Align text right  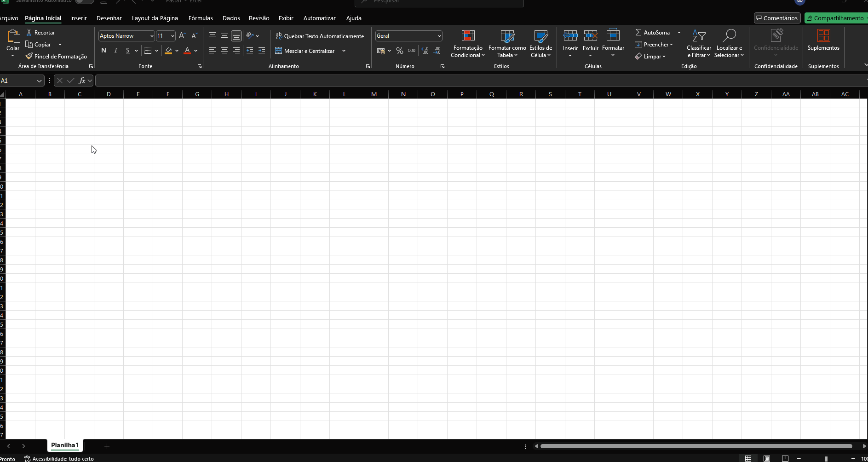(x=236, y=51)
